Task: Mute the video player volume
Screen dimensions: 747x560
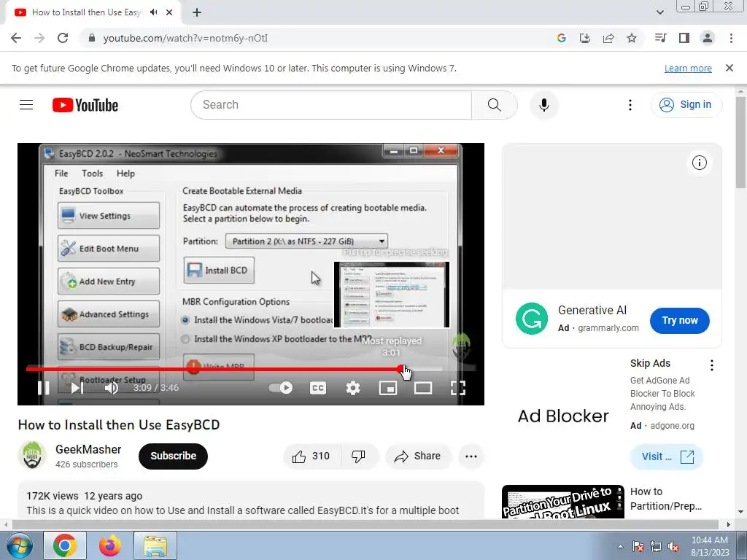Action: pyautogui.click(x=112, y=388)
